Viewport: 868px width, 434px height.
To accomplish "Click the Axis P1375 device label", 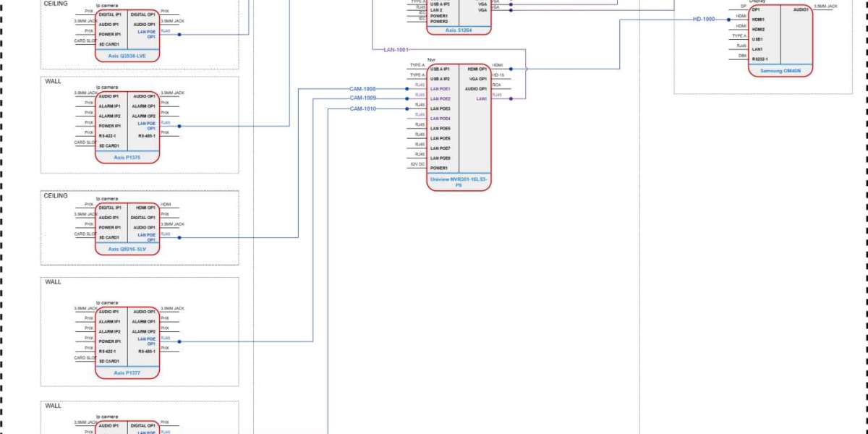I will pyautogui.click(x=127, y=157).
